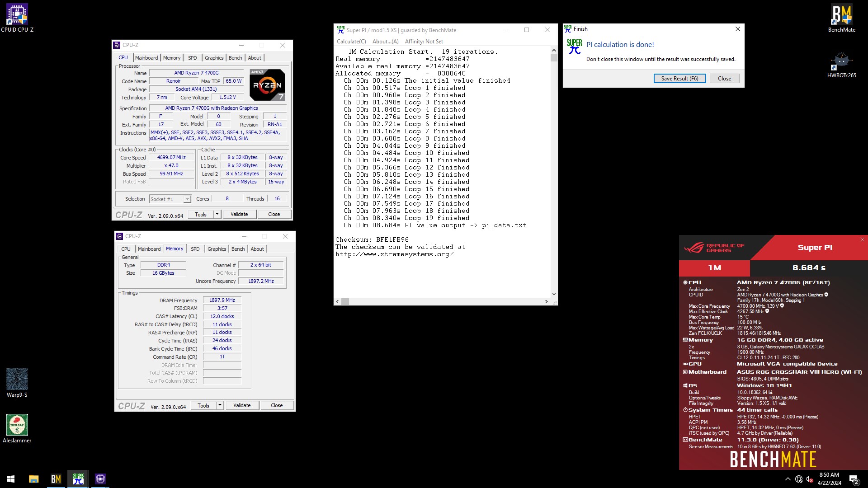Viewport: 868px width, 488px height.
Task: Click Super PI horizontal scrollbar left arrow
Action: pyautogui.click(x=337, y=301)
